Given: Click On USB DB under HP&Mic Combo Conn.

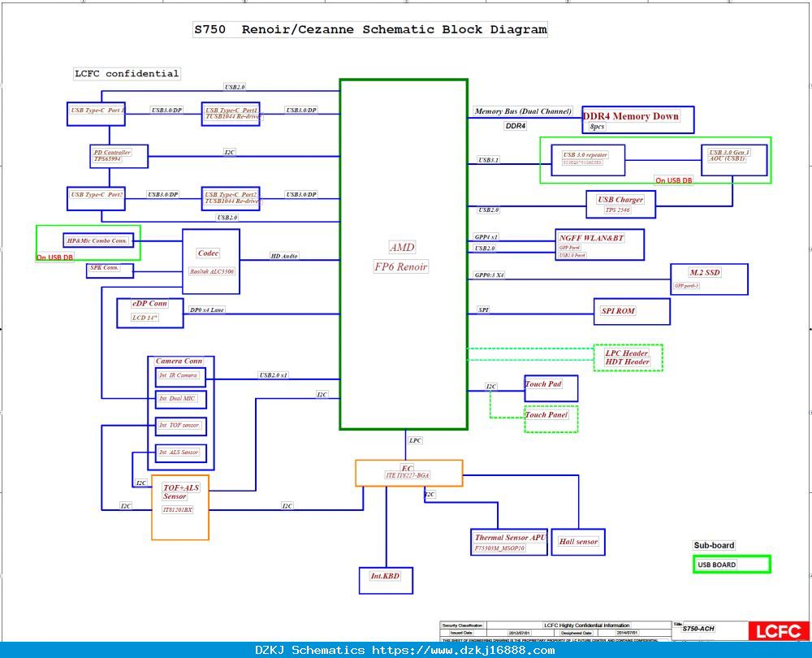Looking at the screenshot, I should click(55, 257).
